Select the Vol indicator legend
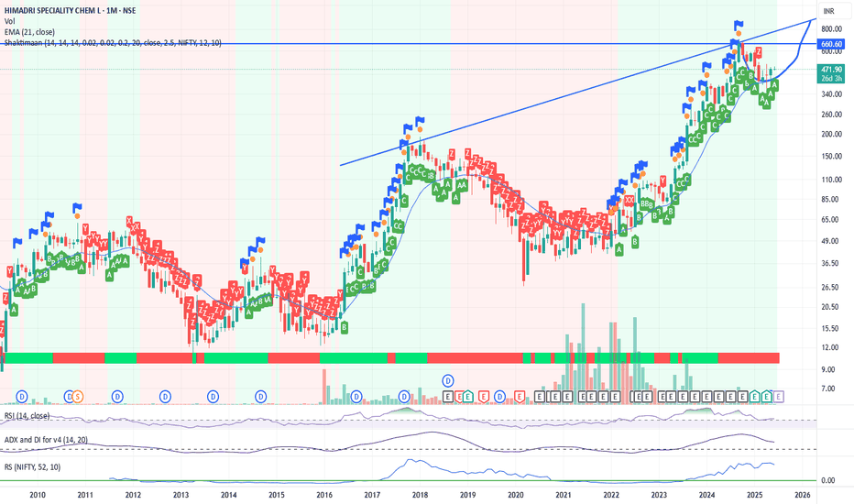This screenshot has height=504, width=854. 9,21
